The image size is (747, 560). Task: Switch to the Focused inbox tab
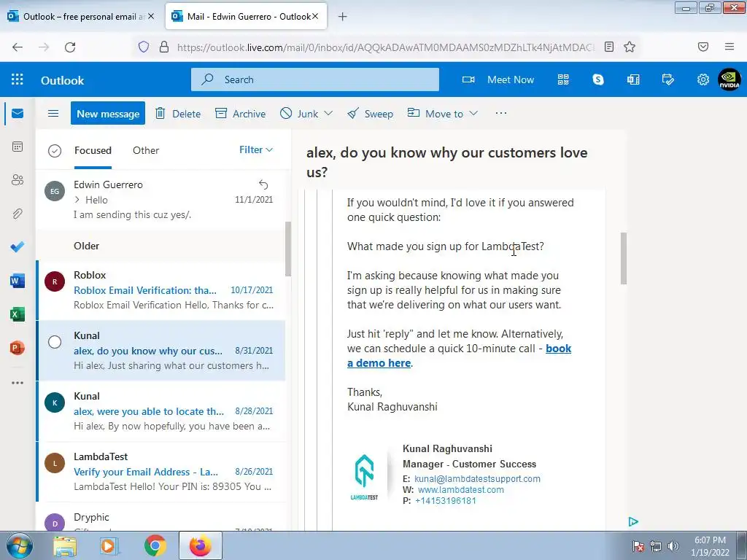pos(93,150)
